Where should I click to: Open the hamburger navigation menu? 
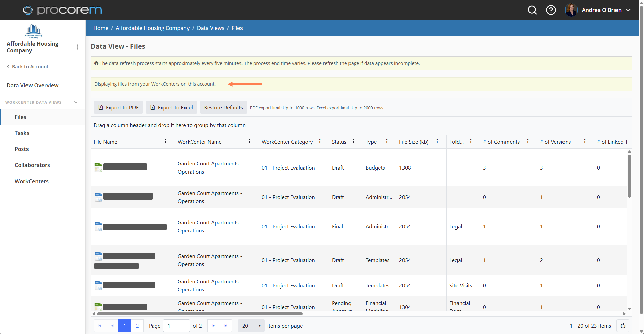pyautogui.click(x=11, y=10)
